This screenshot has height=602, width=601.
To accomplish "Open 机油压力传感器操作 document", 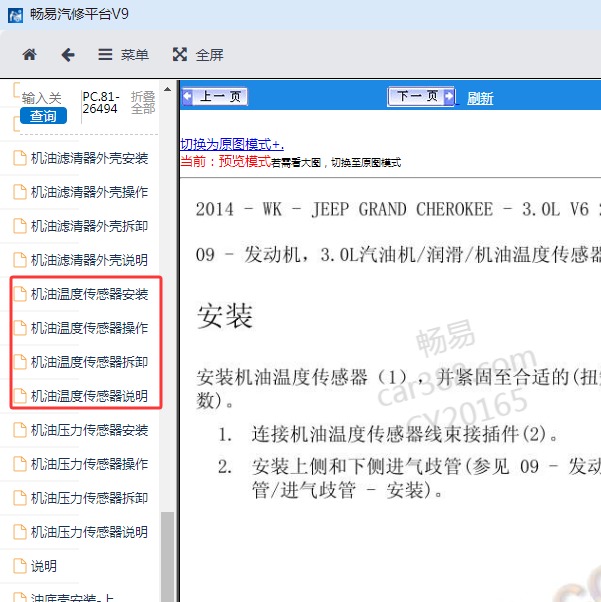I will point(89,464).
